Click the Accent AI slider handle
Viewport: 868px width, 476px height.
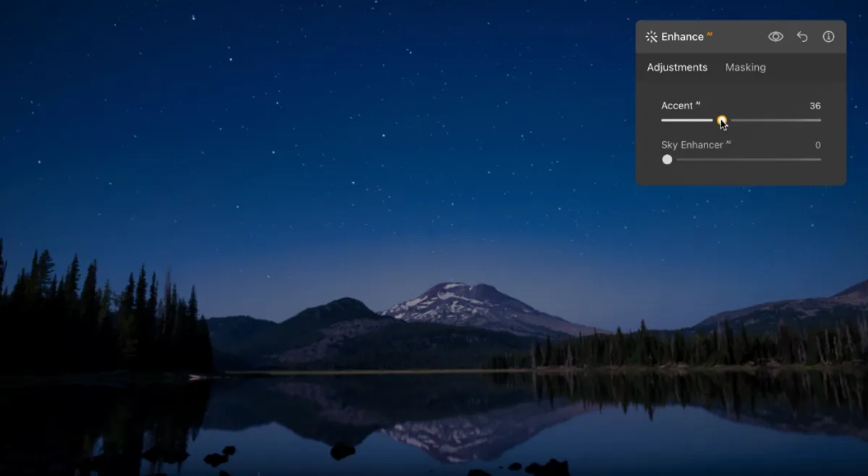click(x=721, y=119)
